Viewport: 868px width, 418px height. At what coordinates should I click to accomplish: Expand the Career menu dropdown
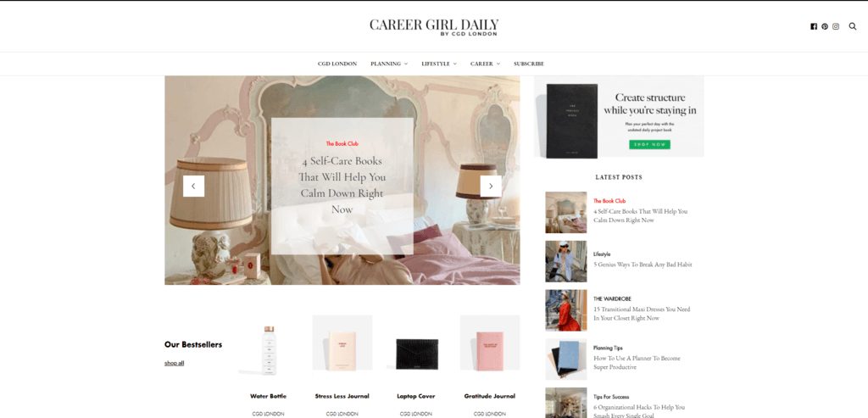point(485,64)
